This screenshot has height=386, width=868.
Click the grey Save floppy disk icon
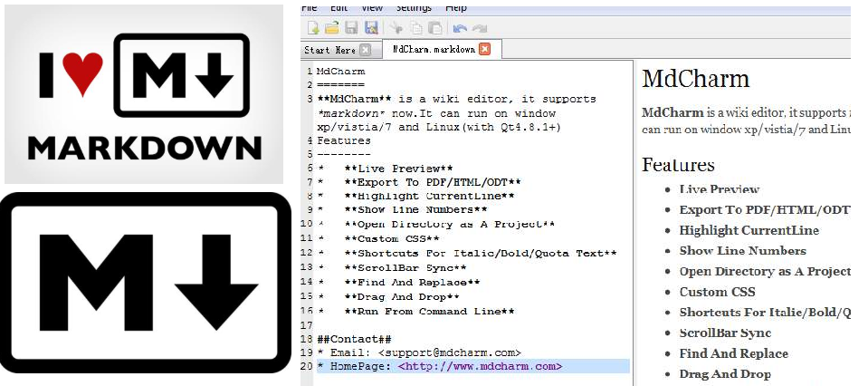351,28
